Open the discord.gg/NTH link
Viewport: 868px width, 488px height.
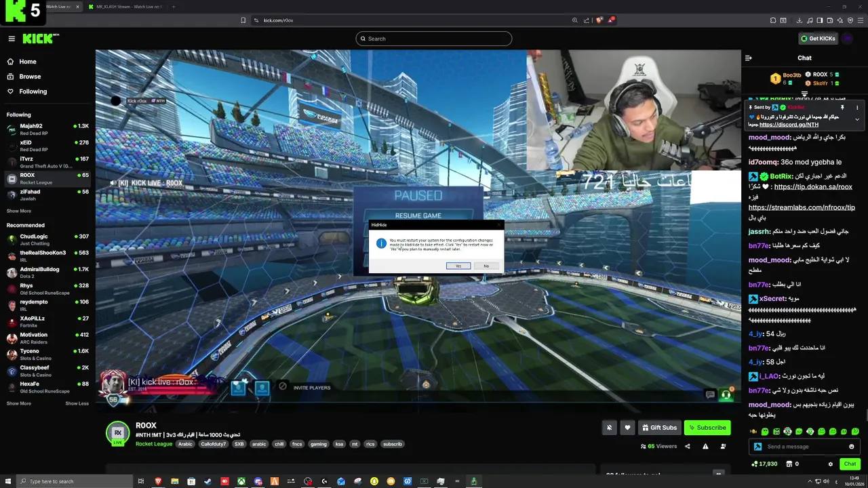[789, 125]
